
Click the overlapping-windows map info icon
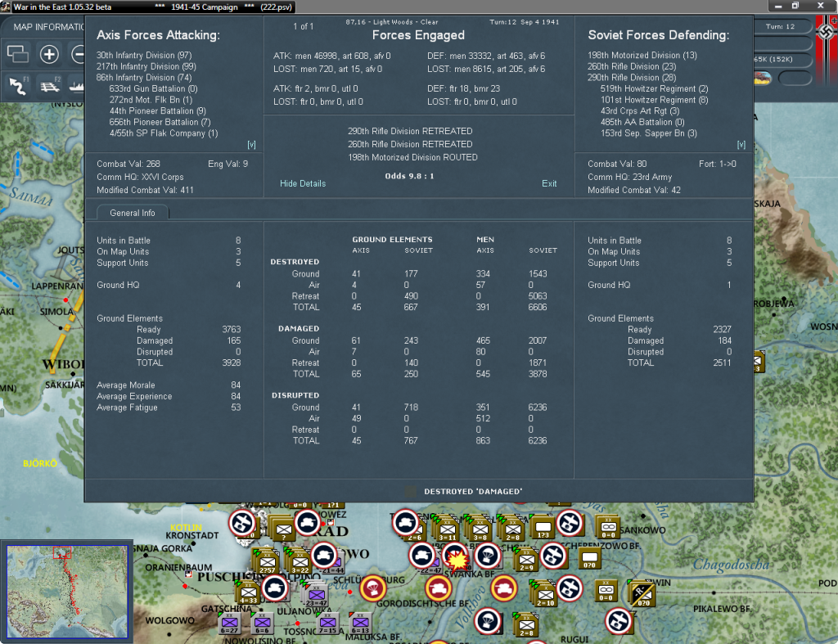coord(18,54)
